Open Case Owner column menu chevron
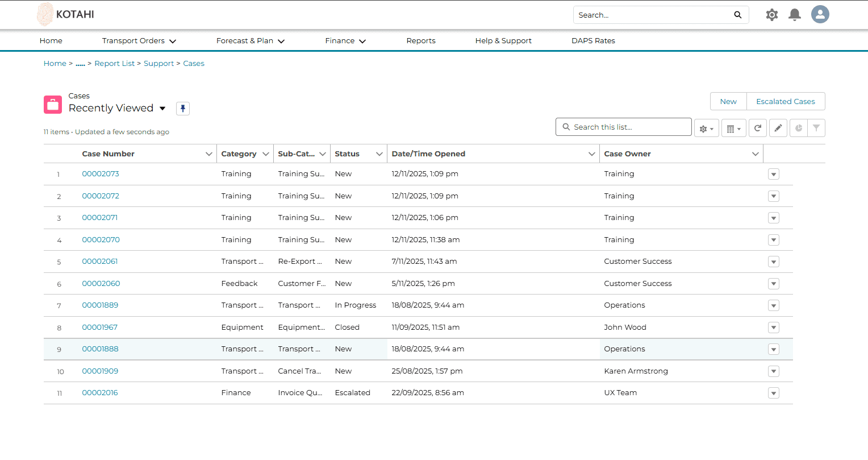Viewport: 868px width, 460px height. pyautogui.click(x=756, y=154)
